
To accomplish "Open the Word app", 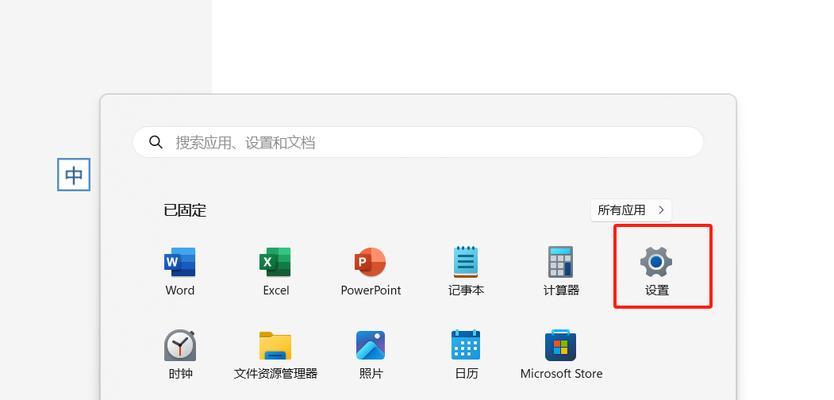I will (180, 271).
